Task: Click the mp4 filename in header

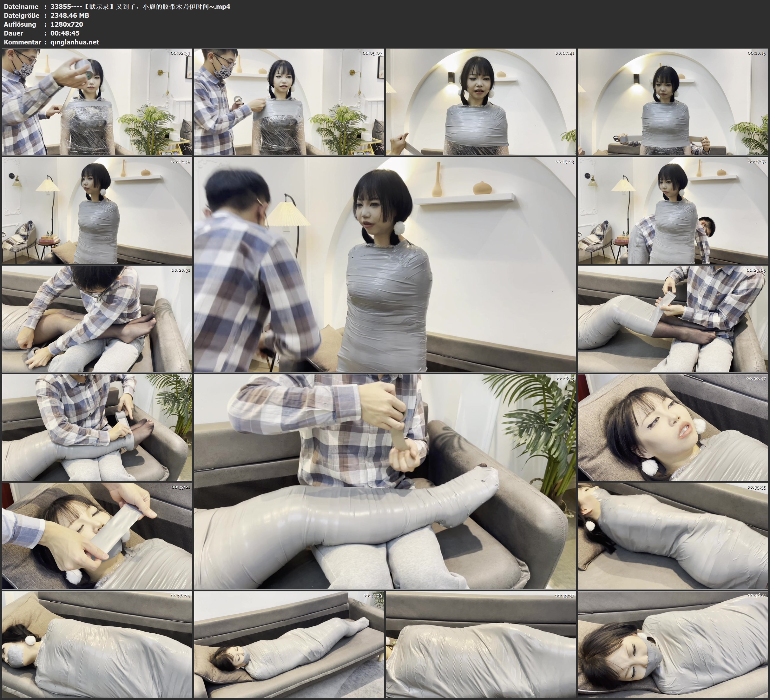Action: pyautogui.click(x=140, y=6)
